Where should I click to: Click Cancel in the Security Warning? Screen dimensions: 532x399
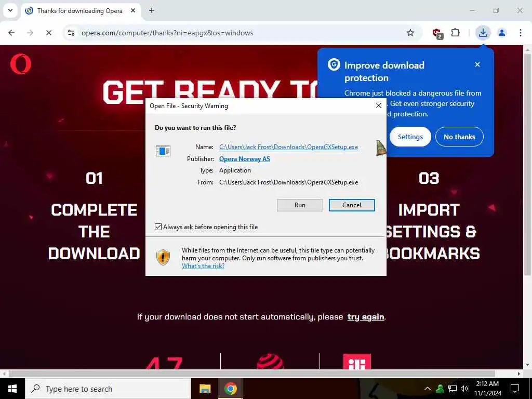pos(352,205)
